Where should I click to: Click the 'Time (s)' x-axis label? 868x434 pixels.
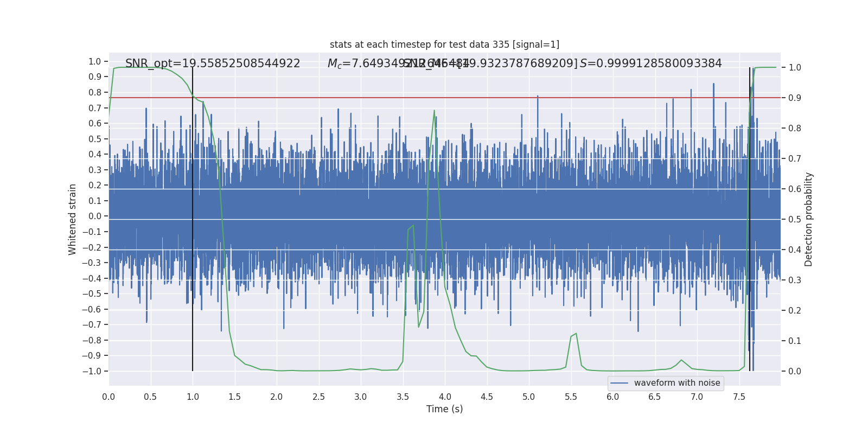(444, 409)
